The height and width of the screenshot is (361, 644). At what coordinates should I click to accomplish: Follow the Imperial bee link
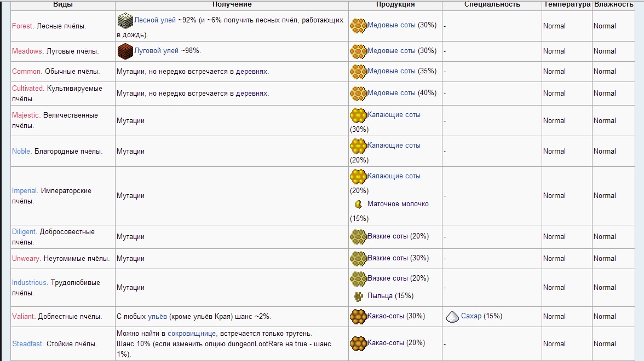(24, 191)
